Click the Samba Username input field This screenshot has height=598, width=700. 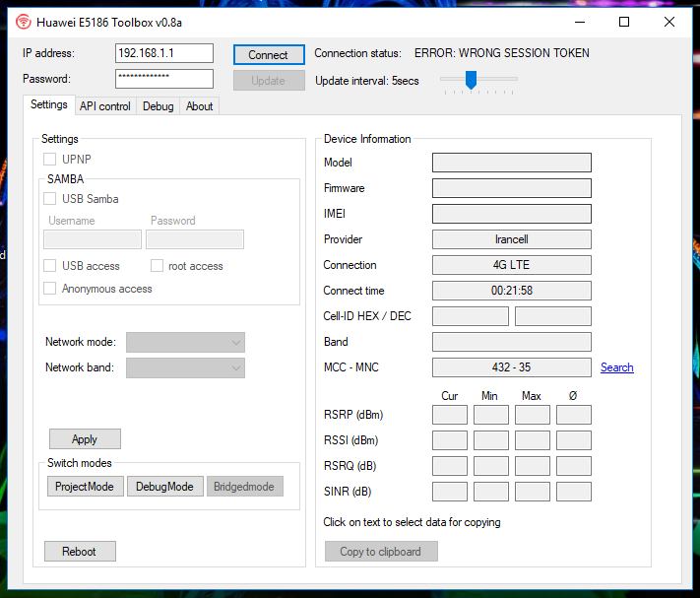click(93, 239)
